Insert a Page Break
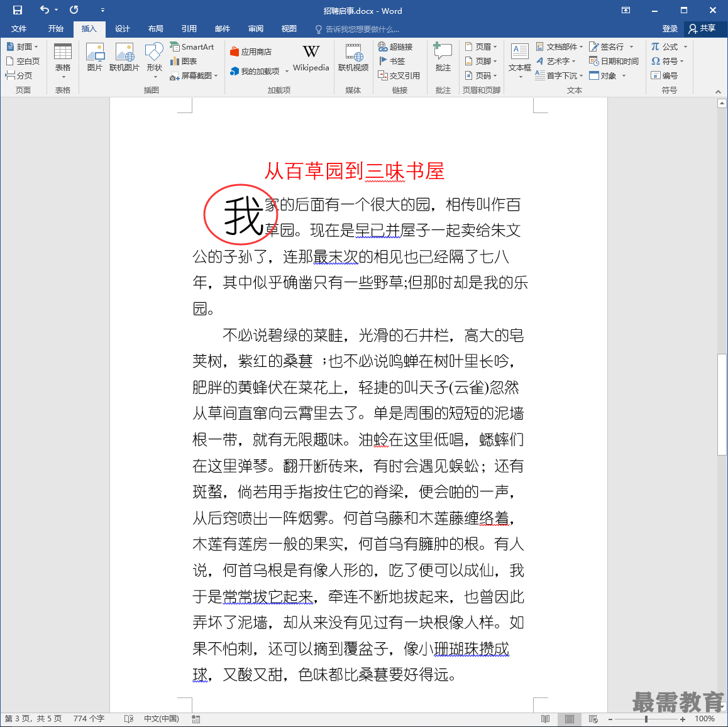Viewport: 728px width, 727px height. click(19, 75)
